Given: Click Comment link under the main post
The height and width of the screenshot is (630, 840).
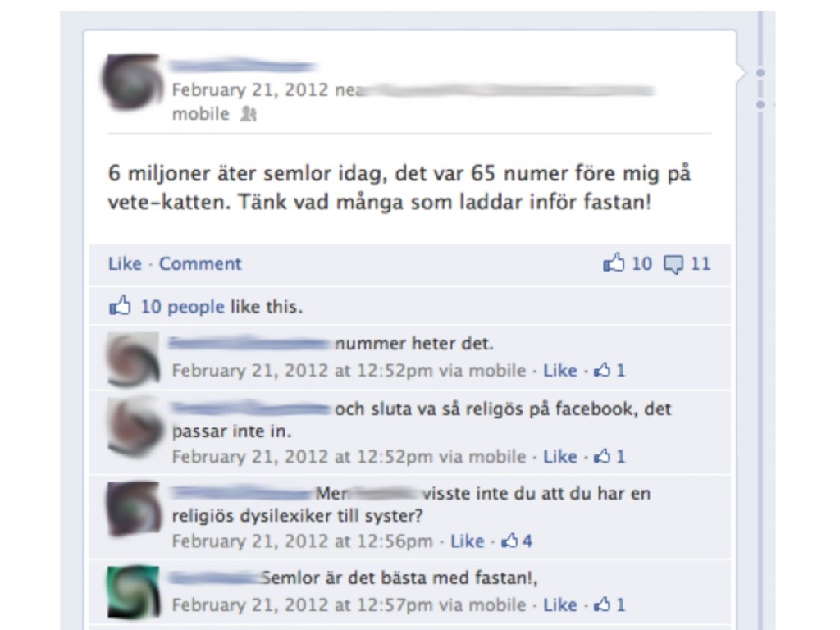Looking at the screenshot, I should tap(200, 263).
